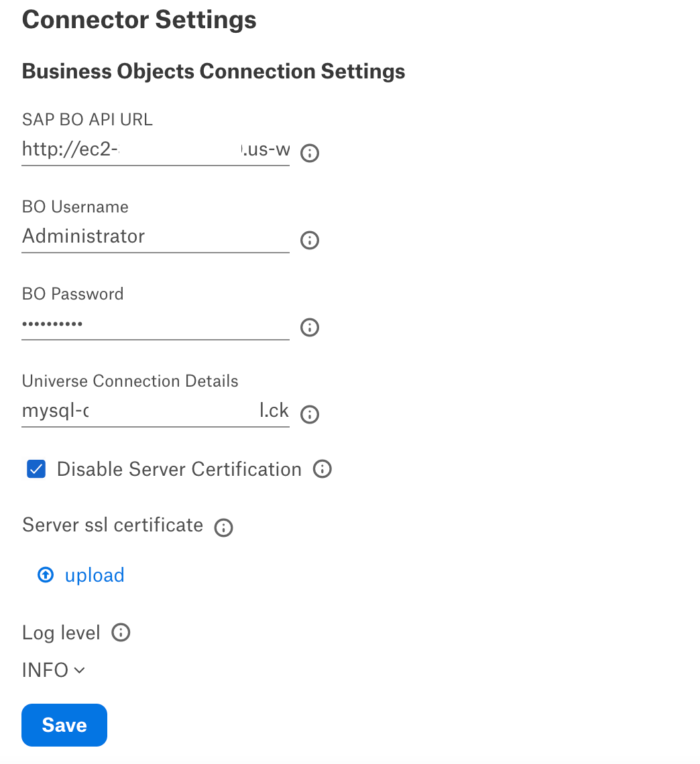Focus the SAP BO API URL field
Image resolution: width=700 pixels, height=764 pixels.
[156, 149]
